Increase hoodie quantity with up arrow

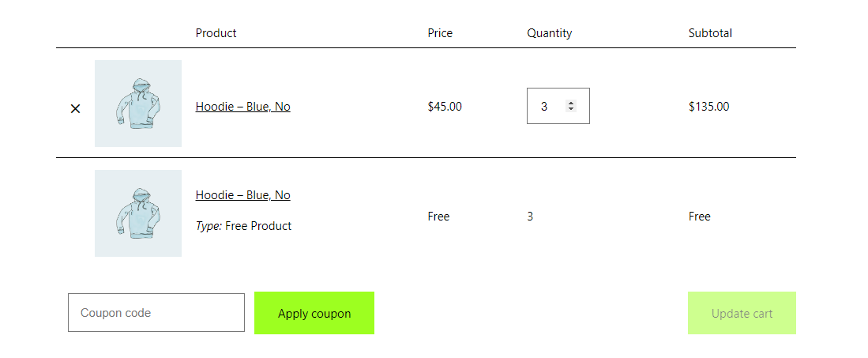[x=571, y=103]
